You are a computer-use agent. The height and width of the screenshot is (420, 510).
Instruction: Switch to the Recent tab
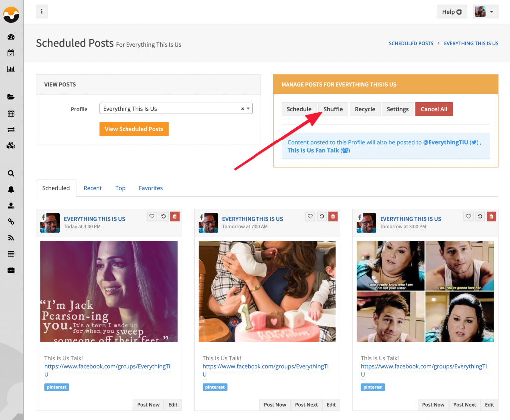click(92, 188)
